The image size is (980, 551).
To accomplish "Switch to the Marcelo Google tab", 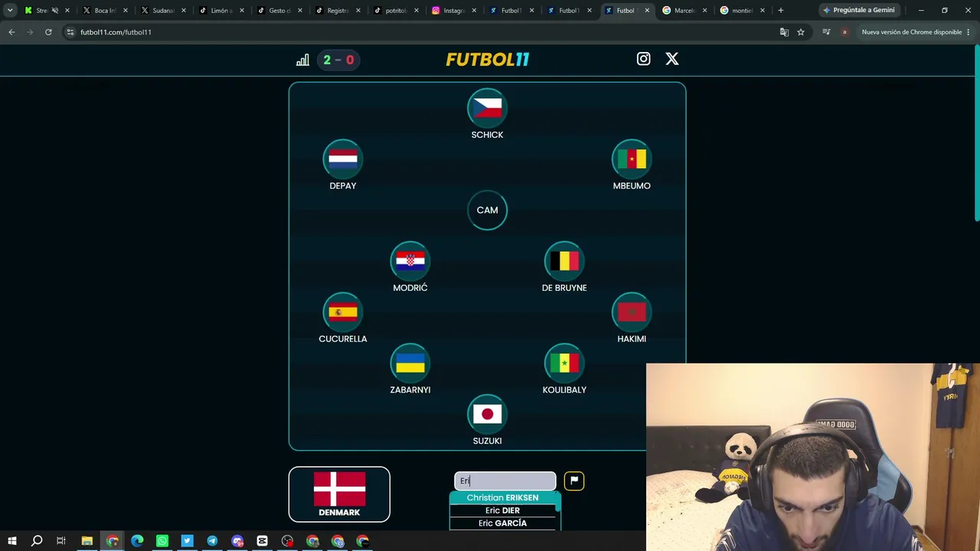I will pyautogui.click(x=684, y=11).
